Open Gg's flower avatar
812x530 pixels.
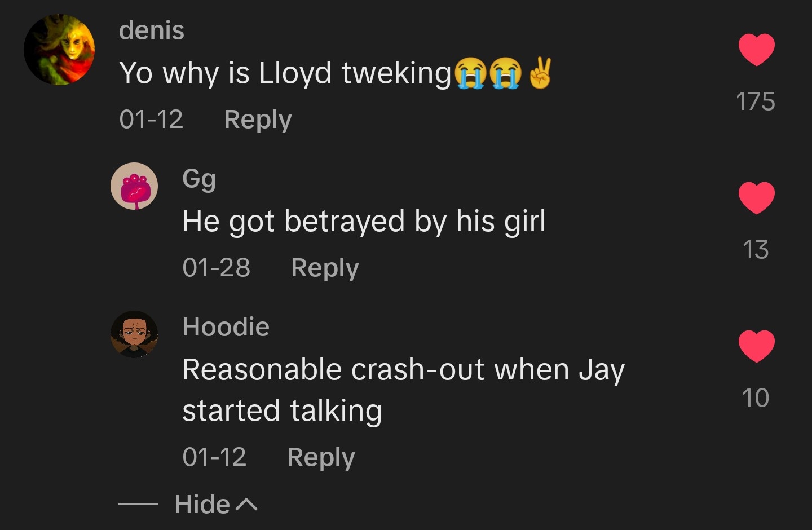click(134, 186)
